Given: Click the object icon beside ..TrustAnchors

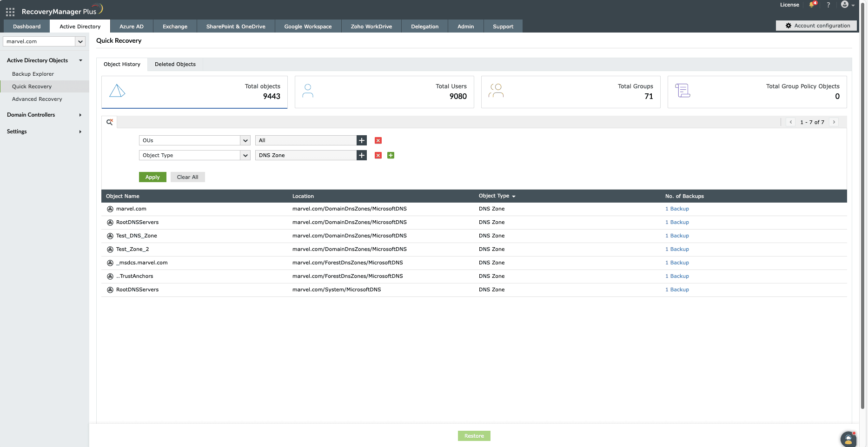Looking at the screenshot, I should pos(110,276).
